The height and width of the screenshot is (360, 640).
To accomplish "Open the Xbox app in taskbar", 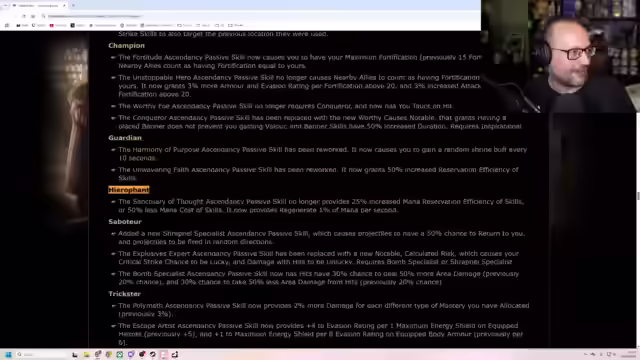I will click(x=120, y=355).
